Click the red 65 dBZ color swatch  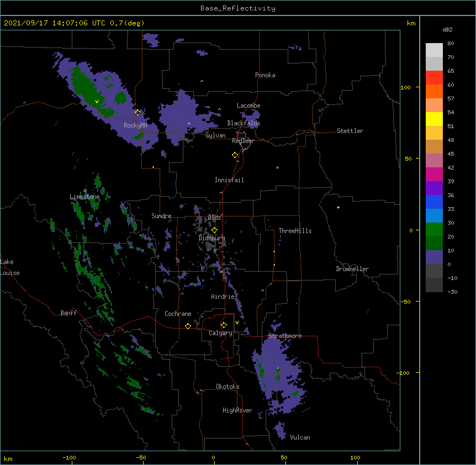(x=434, y=78)
